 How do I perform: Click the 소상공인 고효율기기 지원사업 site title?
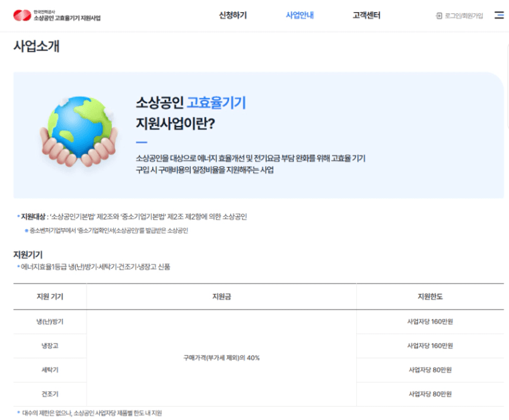point(67,18)
